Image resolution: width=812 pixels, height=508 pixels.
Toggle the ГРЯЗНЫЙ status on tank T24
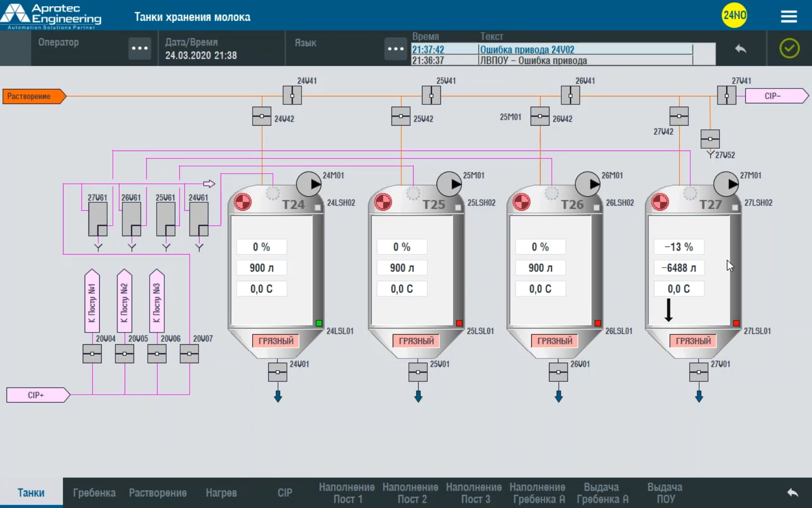[276, 340]
